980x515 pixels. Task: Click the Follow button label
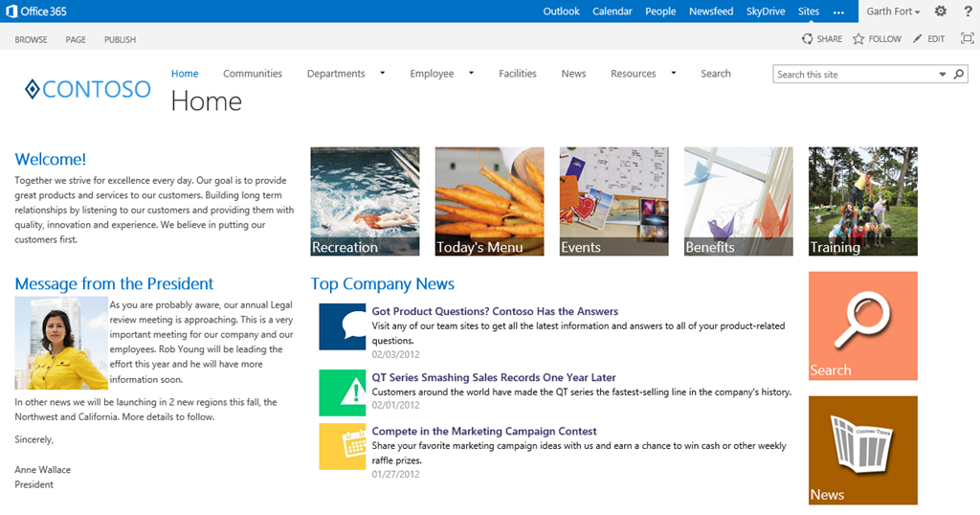tap(884, 38)
